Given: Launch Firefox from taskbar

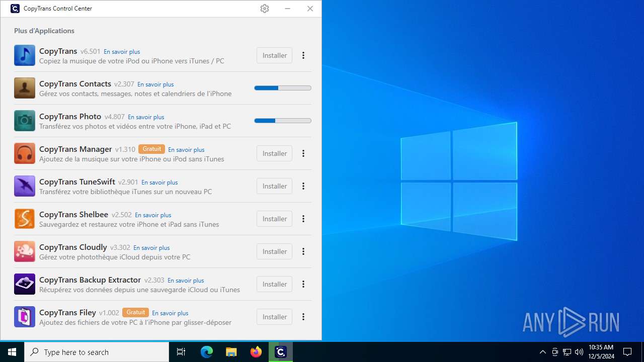Looking at the screenshot, I should 256,352.
